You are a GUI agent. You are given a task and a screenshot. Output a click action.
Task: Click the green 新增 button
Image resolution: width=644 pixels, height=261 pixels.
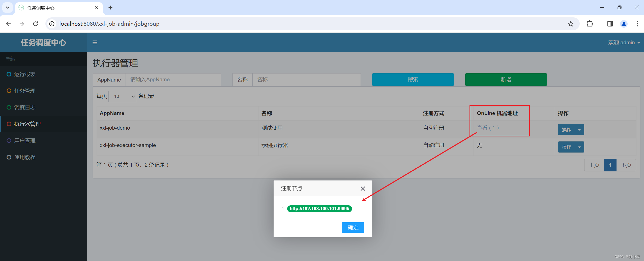506,80
